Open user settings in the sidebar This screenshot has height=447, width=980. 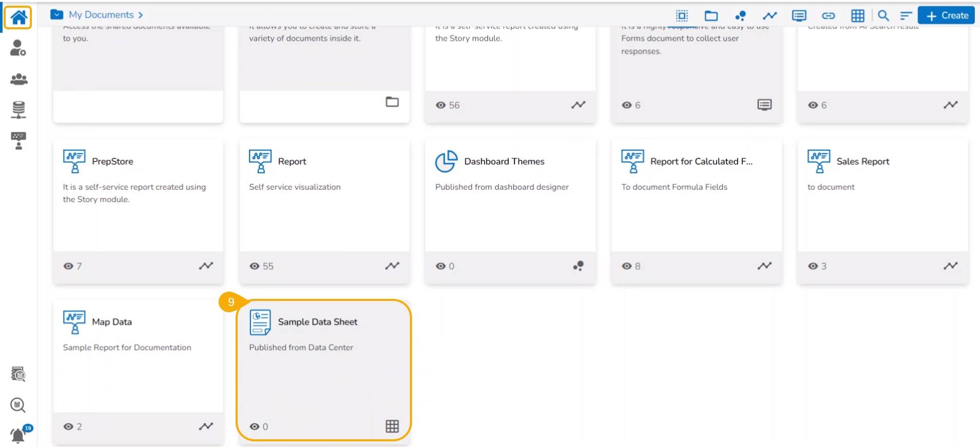click(19, 48)
